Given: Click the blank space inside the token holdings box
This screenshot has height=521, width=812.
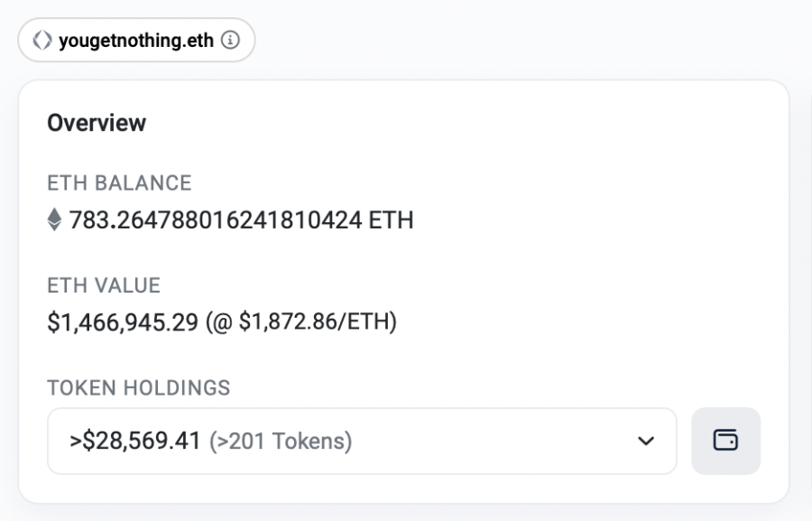Looking at the screenshot, I should [492, 442].
